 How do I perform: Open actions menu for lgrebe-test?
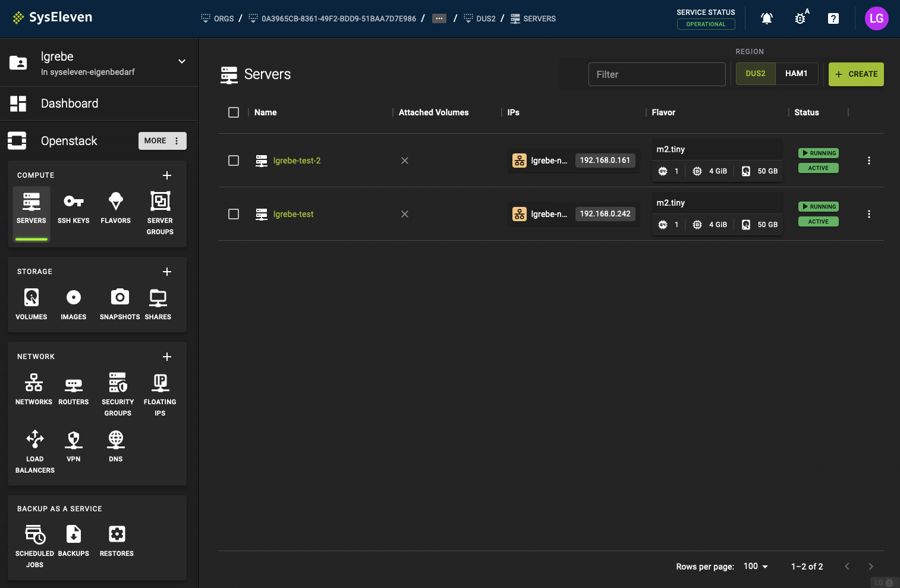coord(869,214)
